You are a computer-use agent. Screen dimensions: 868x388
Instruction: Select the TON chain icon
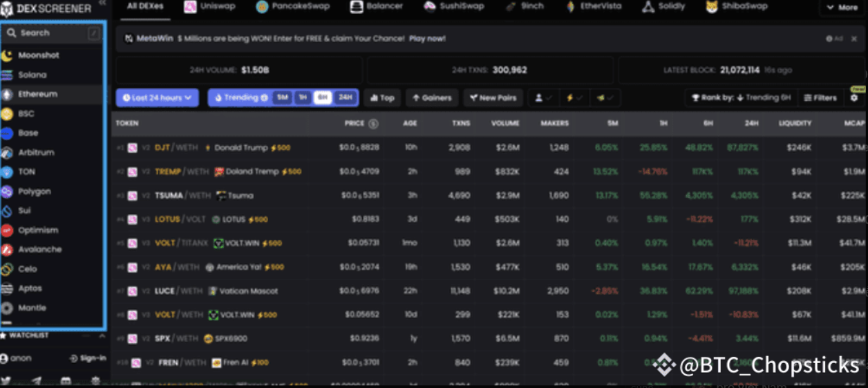click(x=7, y=172)
